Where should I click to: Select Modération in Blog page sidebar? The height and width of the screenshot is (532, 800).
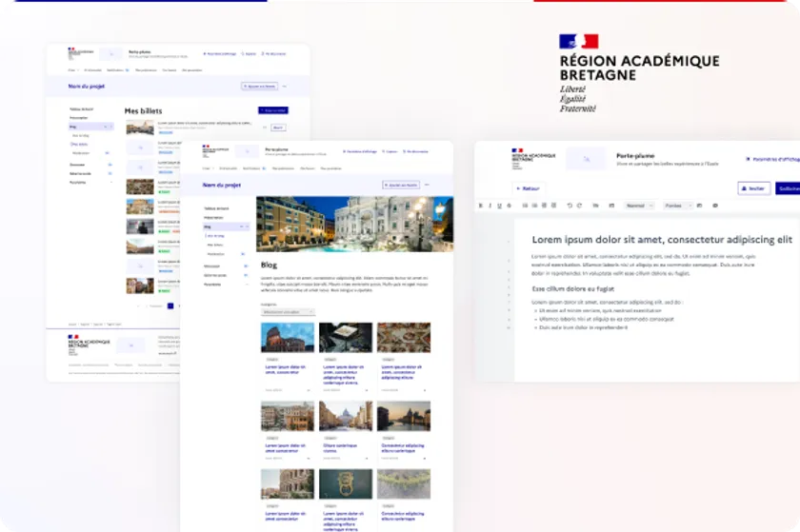click(216, 253)
